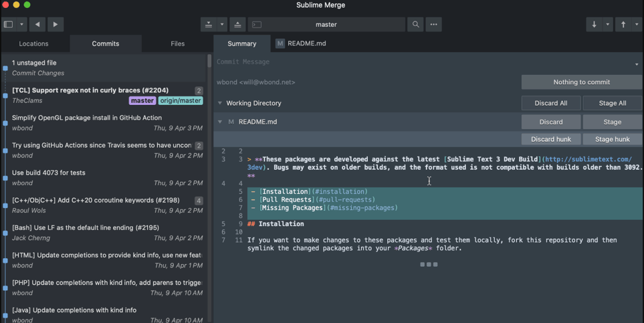Select the Try using GitHub Actions commit
Screen dimensions: 644x323
104,150
